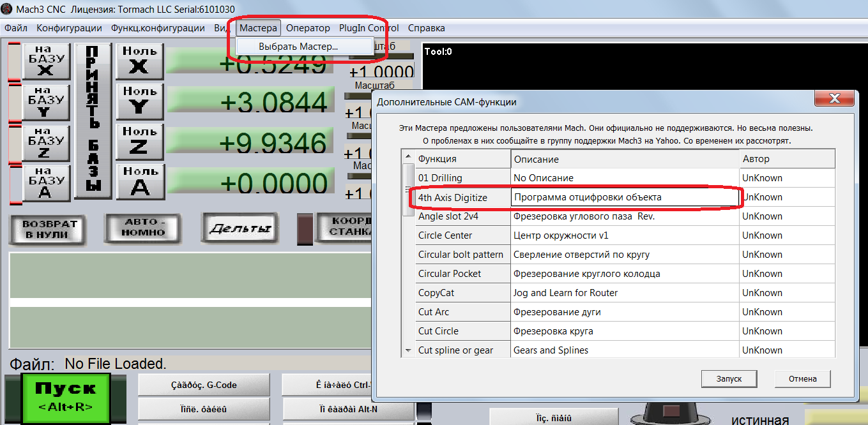Click the Отмена button in dialog
This screenshot has height=425, width=868.
[x=802, y=378]
